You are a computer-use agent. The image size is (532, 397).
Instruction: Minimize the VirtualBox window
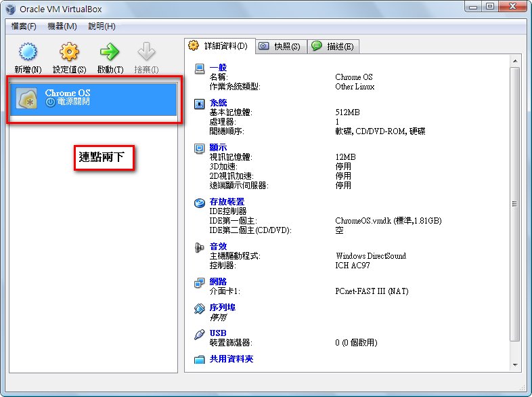(x=473, y=6)
